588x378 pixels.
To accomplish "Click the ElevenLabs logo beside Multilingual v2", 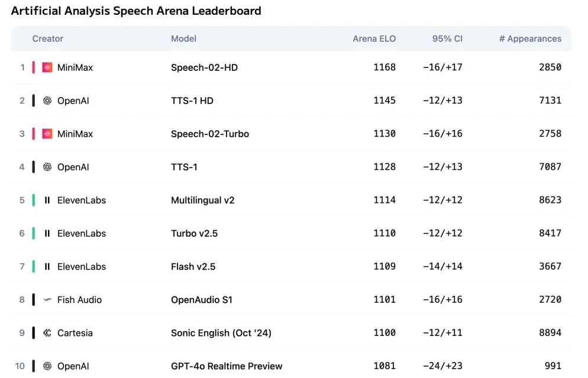I will (x=47, y=200).
